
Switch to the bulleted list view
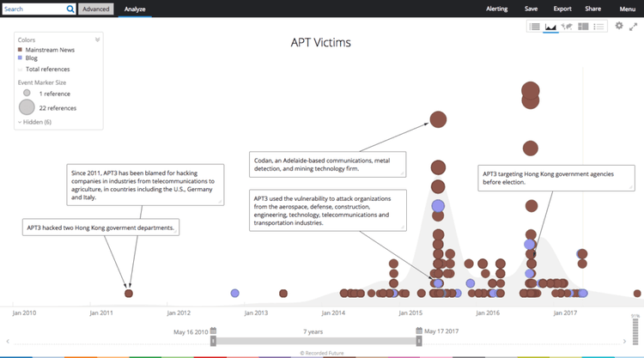[598, 27]
